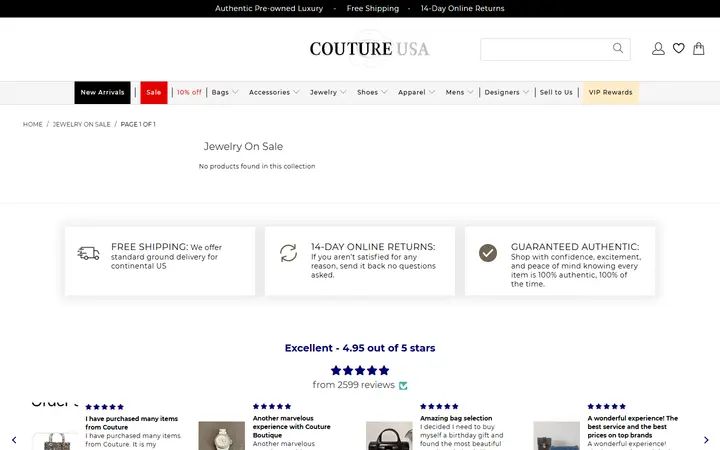This screenshot has height=450, width=720.
Task: Open the red Sale menu item
Action: (x=154, y=92)
